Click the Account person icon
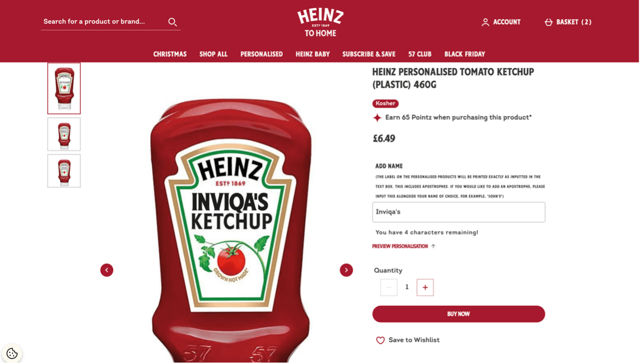This screenshot has width=641, height=364. [485, 22]
